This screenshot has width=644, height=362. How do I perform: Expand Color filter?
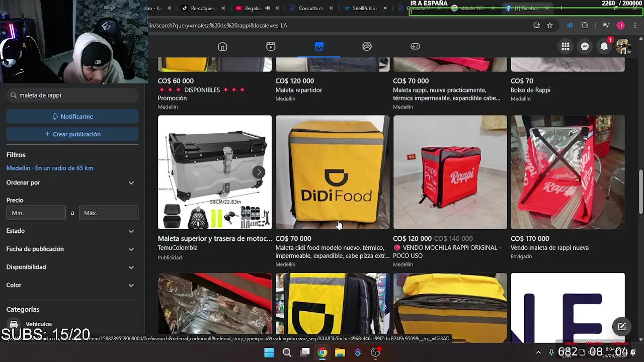(72, 285)
